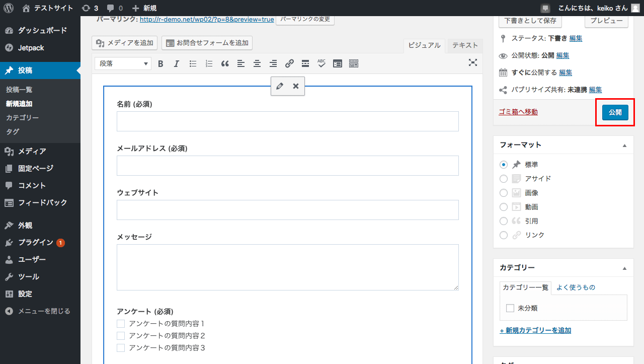
Task: Go to 投稿一覧 submenu
Action: point(19,90)
